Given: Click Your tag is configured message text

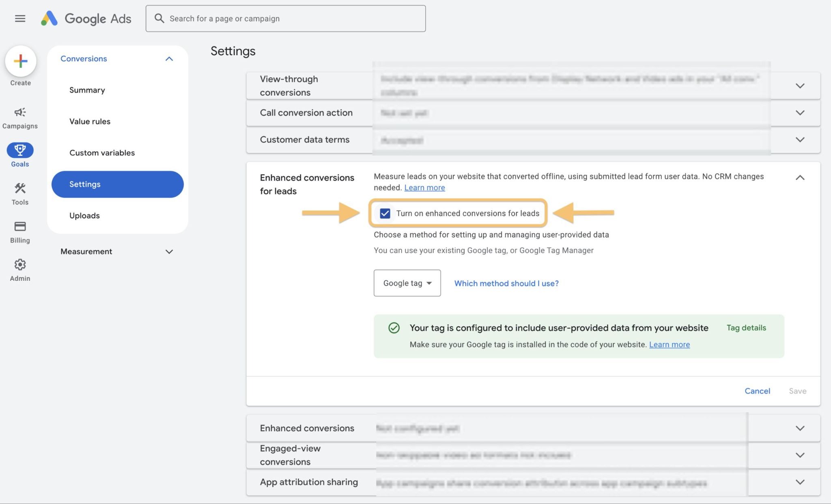Looking at the screenshot, I should coord(559,328).
